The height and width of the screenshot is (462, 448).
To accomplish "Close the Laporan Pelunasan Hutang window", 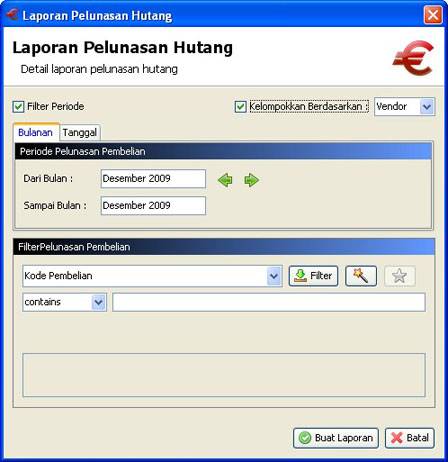I will pyautogui.click(x=433, y=15).
